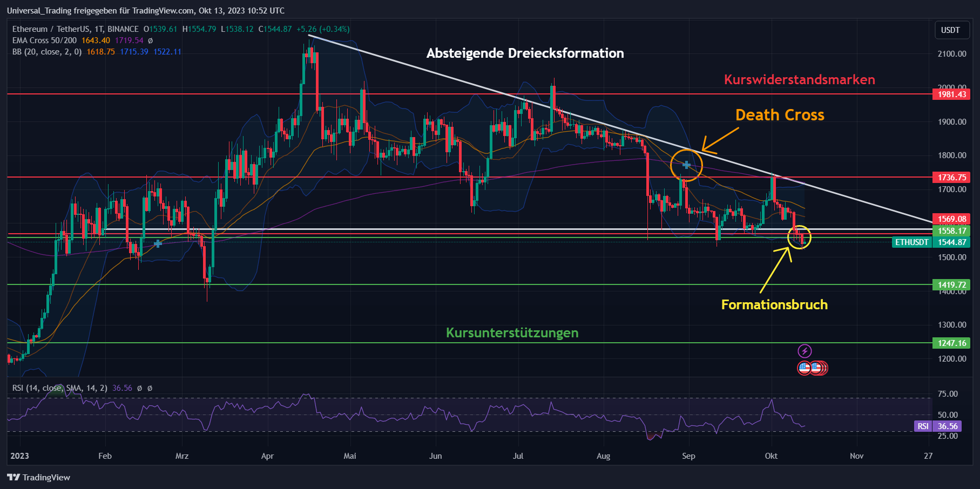Click the blue EMA cross marker inside the orange Death Cross circle
Viewport: 980px width, 489px height.
coord(686,165)
